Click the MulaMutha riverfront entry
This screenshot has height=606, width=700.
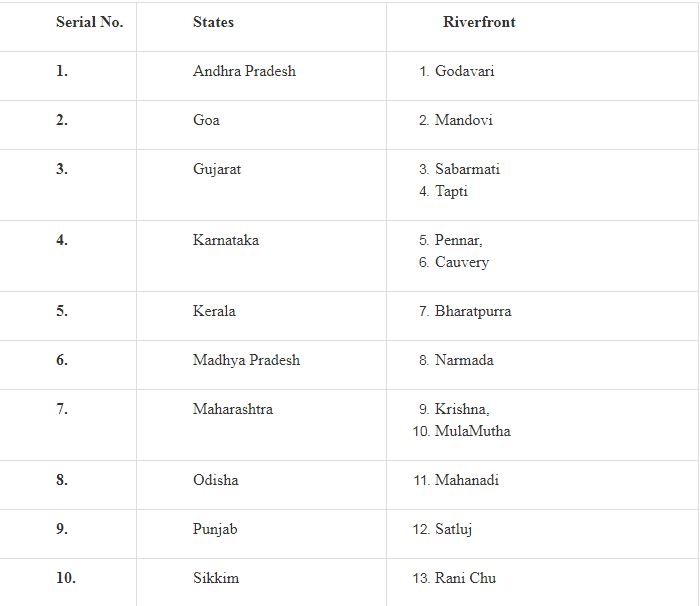[x=472, y=431]
